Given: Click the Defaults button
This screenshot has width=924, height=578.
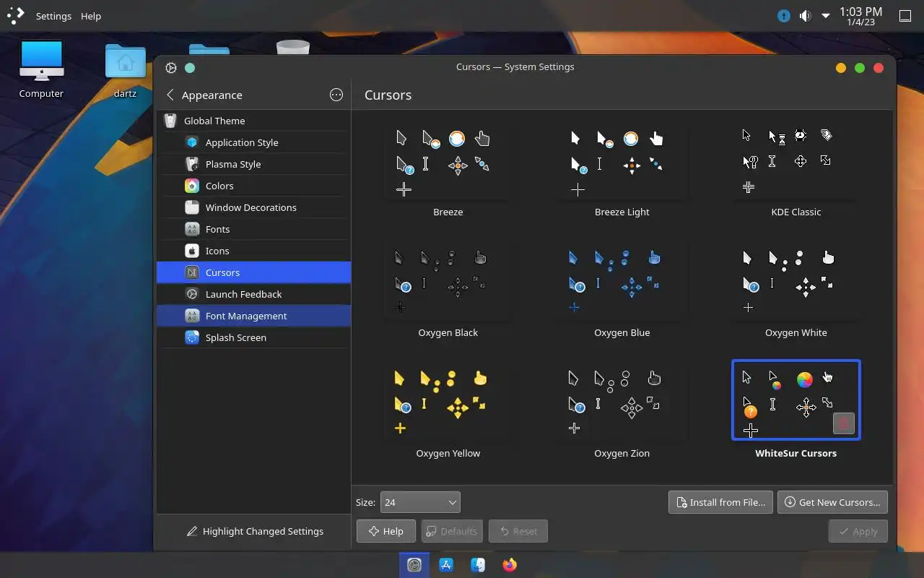Looking at the screenshot, I should pos(451,531).
